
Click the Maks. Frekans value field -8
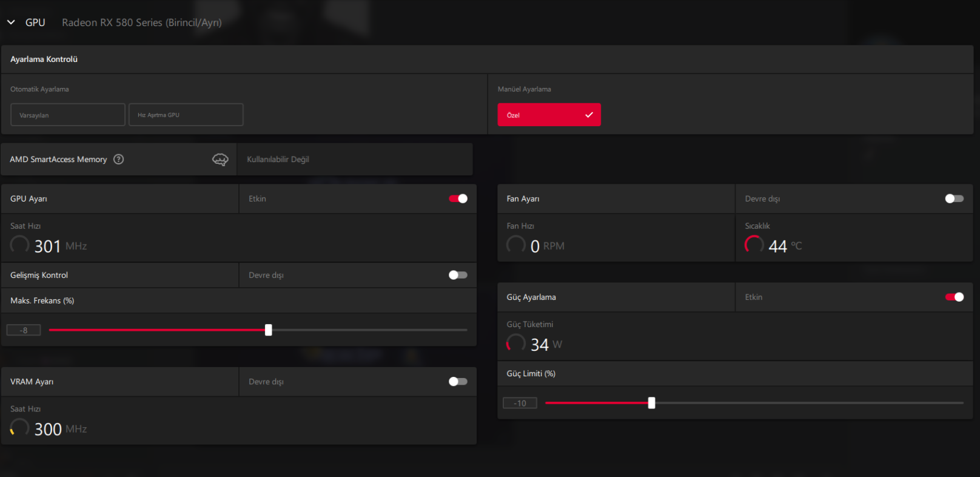tap(24, 330)
